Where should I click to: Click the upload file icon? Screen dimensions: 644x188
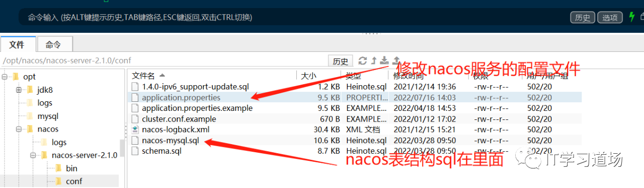(x=396, y=60)
